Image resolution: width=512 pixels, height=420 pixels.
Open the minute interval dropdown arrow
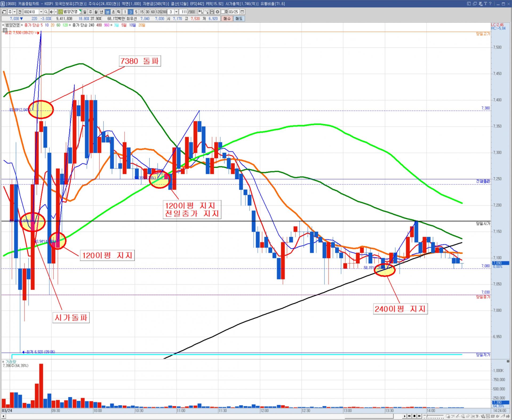[x=176, y=12]
